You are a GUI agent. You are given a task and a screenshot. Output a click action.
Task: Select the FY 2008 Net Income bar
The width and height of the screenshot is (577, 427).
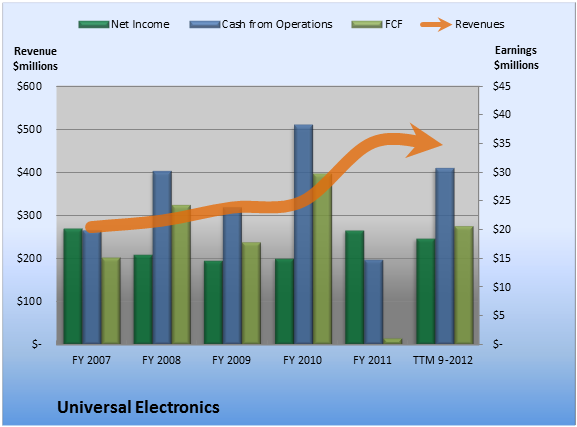point(143,300)
